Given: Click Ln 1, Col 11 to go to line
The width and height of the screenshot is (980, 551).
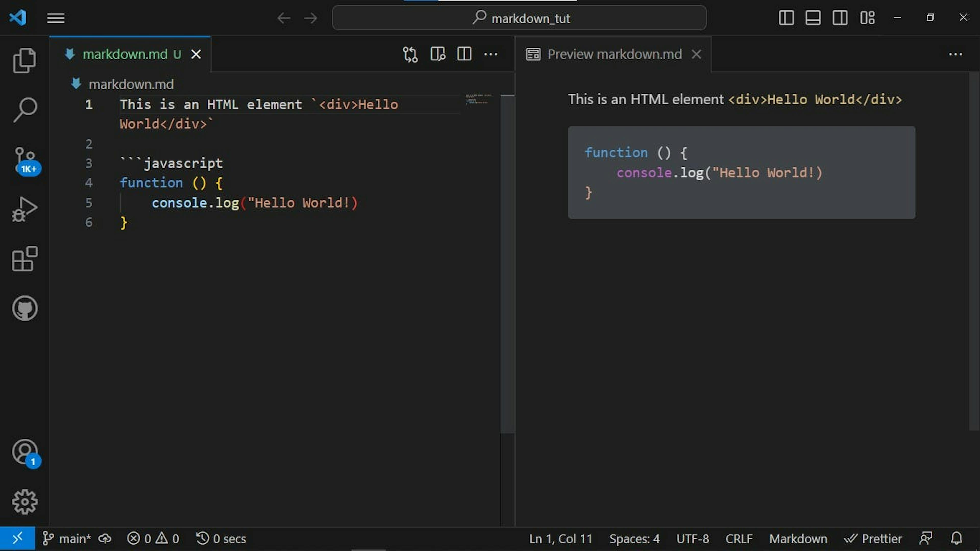Looking at the screenshot, I should [x=561, y=538].
